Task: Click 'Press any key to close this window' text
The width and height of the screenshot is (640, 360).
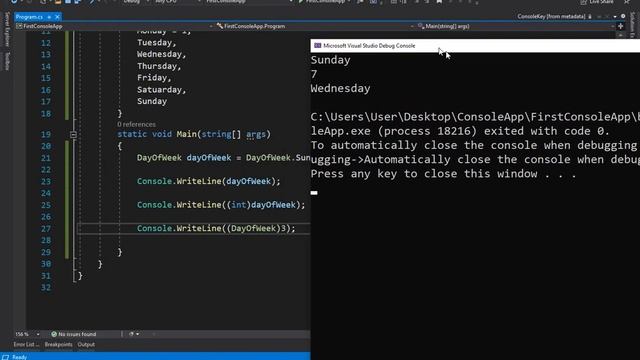Action: click(424, 174)
